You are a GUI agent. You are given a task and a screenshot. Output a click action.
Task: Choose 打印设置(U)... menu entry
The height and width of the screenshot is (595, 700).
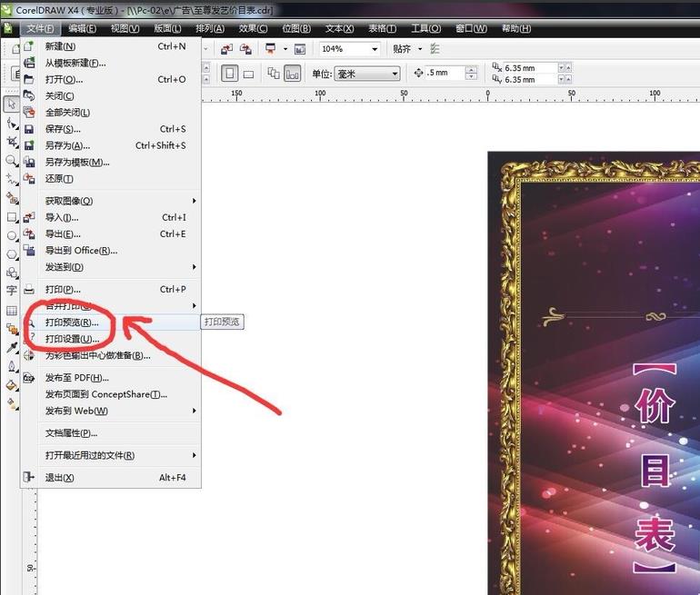(111, 339)
